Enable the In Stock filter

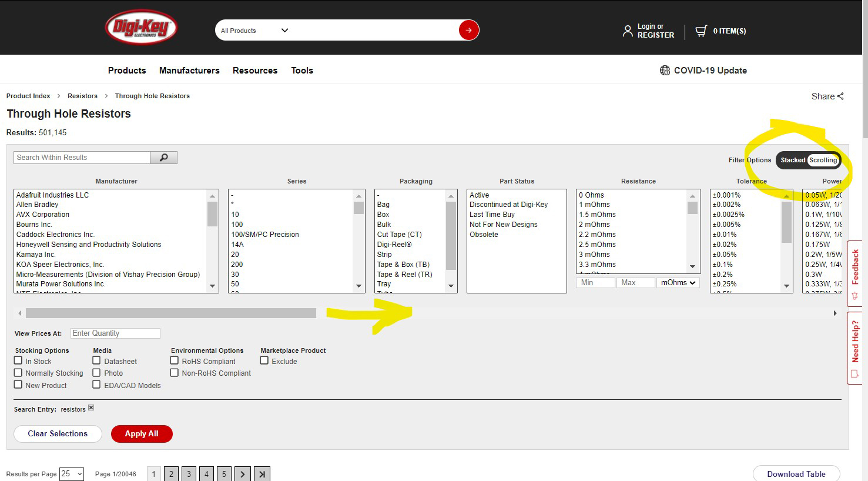click(x=18, y=360)
